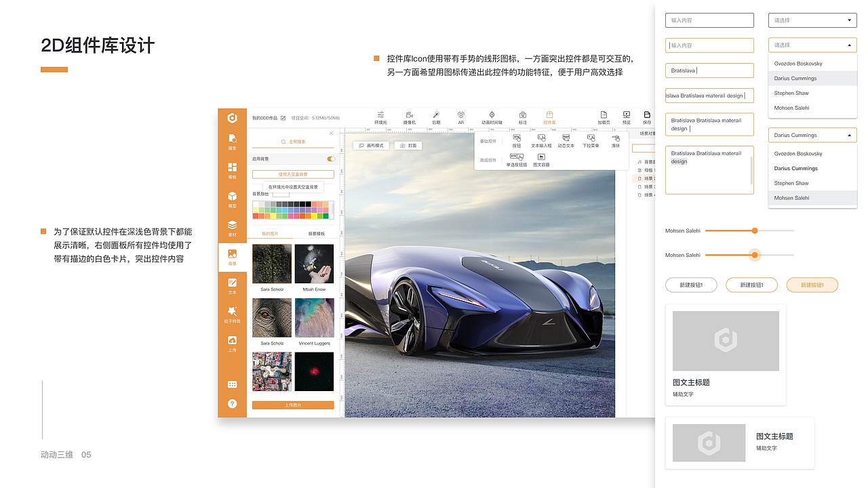Image resolution: width=868 pixels, height=488 pixels.
Task: Click the 封面 cover button on canvas
Action: (408, 146)
